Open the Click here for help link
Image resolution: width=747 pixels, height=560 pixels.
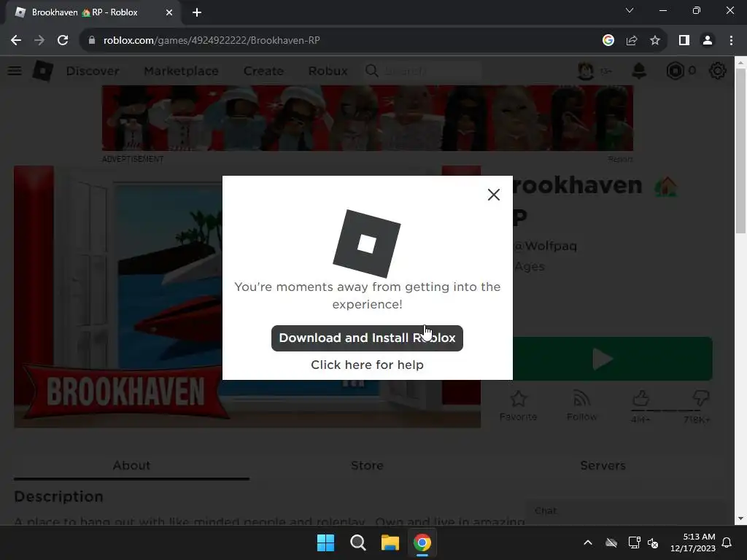click(x=367, y=365)
